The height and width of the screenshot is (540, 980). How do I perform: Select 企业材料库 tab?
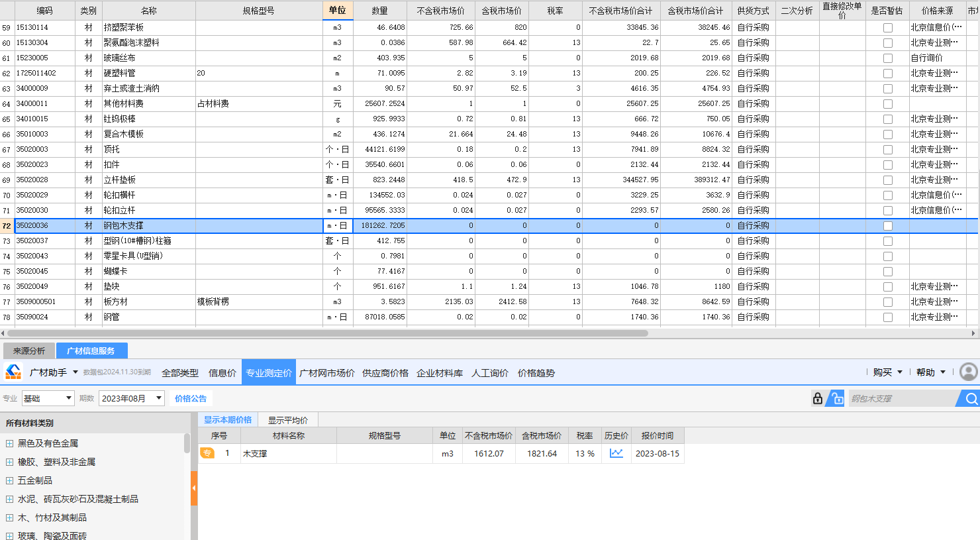[440, 373]
